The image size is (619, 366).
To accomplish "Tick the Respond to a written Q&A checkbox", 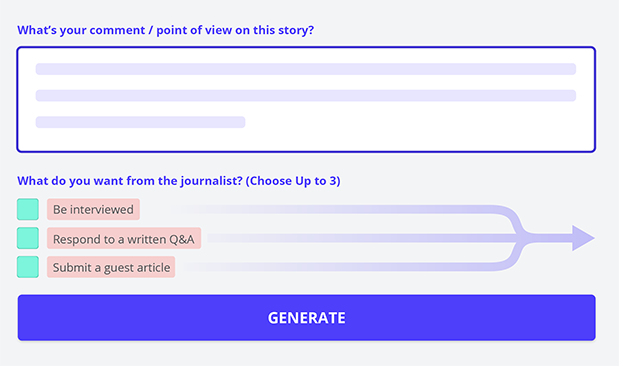I will (x=28, y=238).
